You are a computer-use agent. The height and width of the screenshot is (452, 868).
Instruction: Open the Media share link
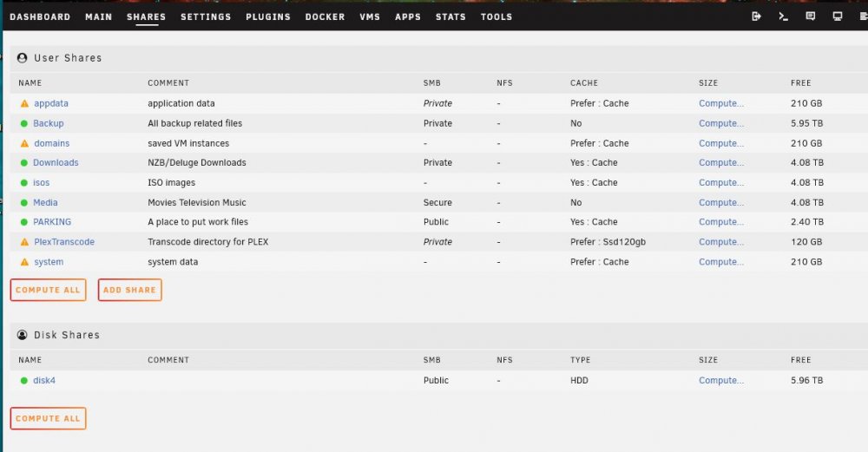pos(45,202)
